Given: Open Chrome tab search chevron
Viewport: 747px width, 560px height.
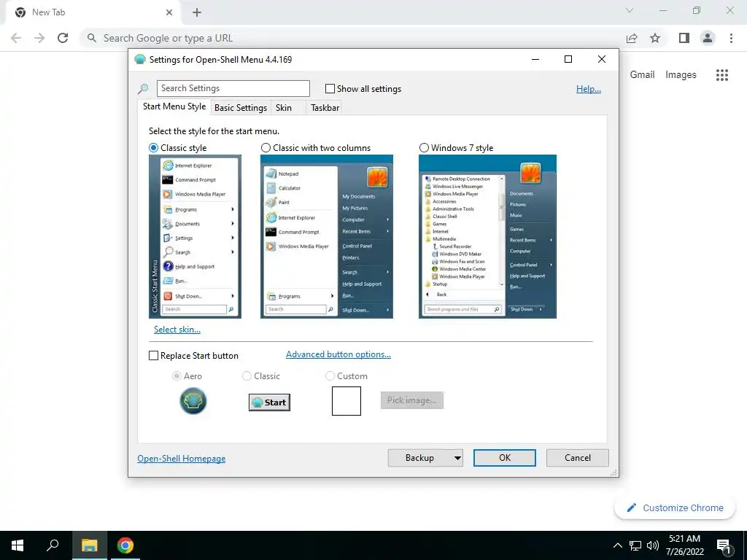Looking at the screenshot, I should (x=630, y=10).
